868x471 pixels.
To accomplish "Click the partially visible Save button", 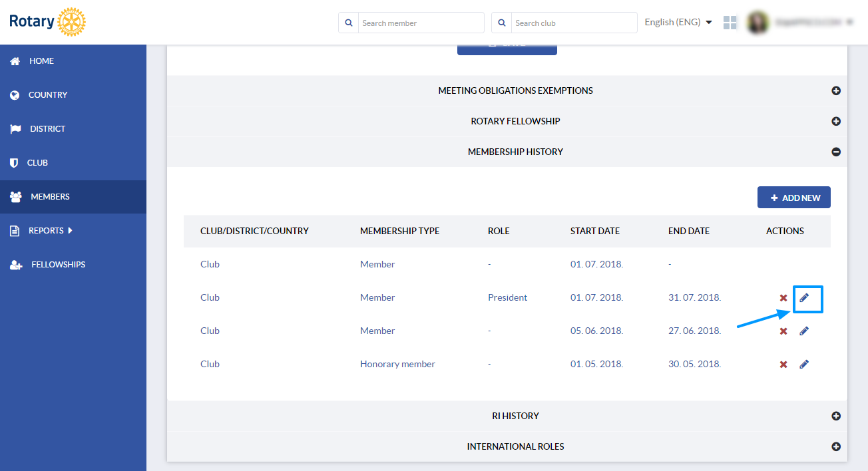I will pos(507,49).
